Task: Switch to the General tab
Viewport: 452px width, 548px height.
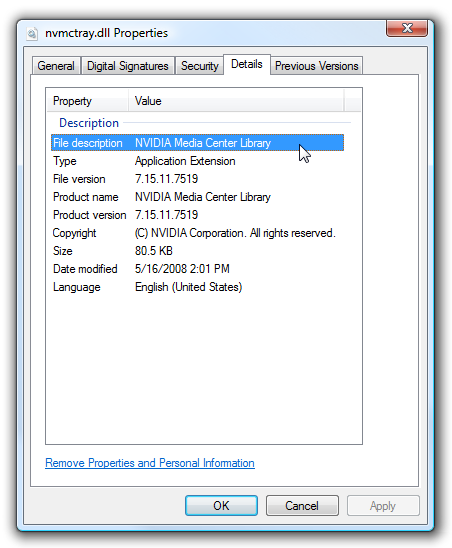Action: click(x=56, y=66)
